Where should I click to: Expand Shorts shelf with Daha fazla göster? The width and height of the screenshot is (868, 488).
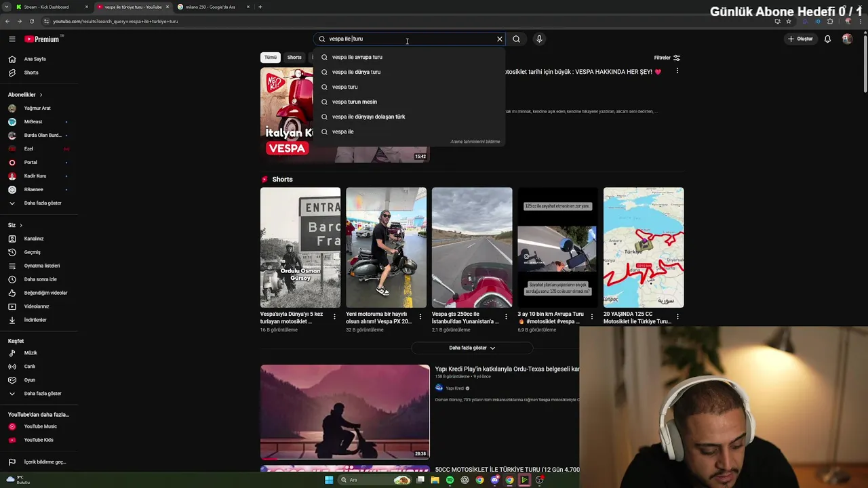pyautogui.click(x=472, y=348)
